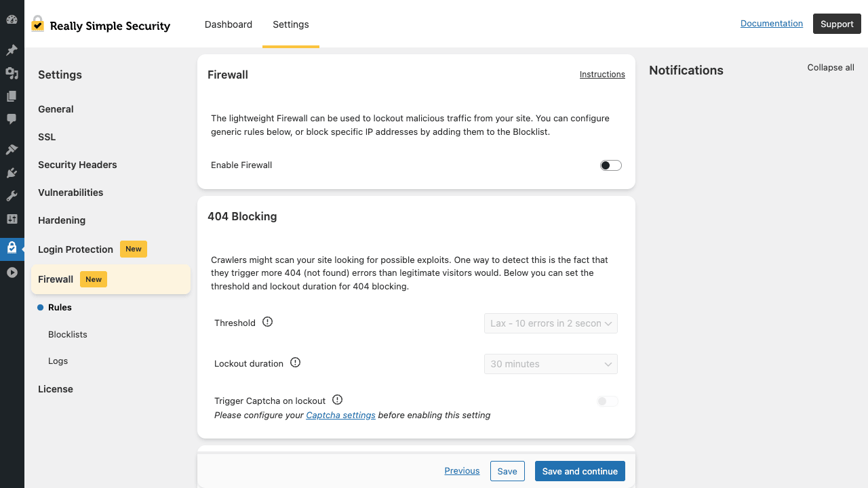Screen dimensions: 868x488
Task: Switch to the Settings tab
Action: pyautogui.click(x=291, y=24)
